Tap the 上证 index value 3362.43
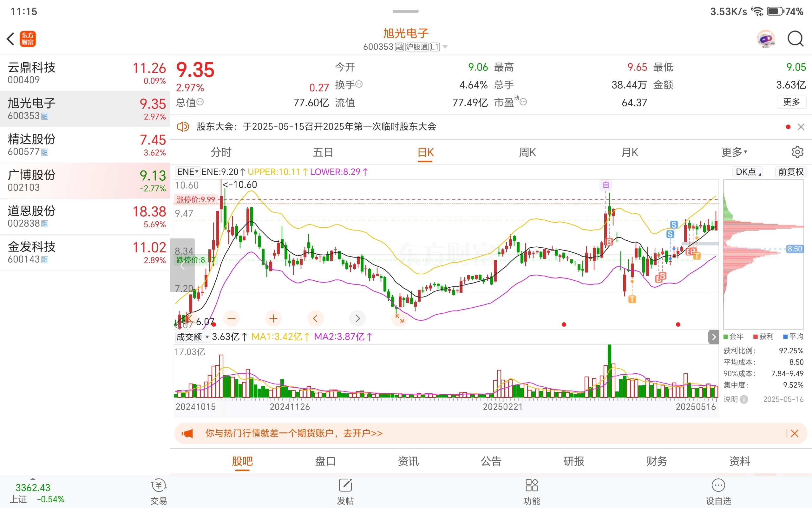The image size is (812, 508). 33,487
